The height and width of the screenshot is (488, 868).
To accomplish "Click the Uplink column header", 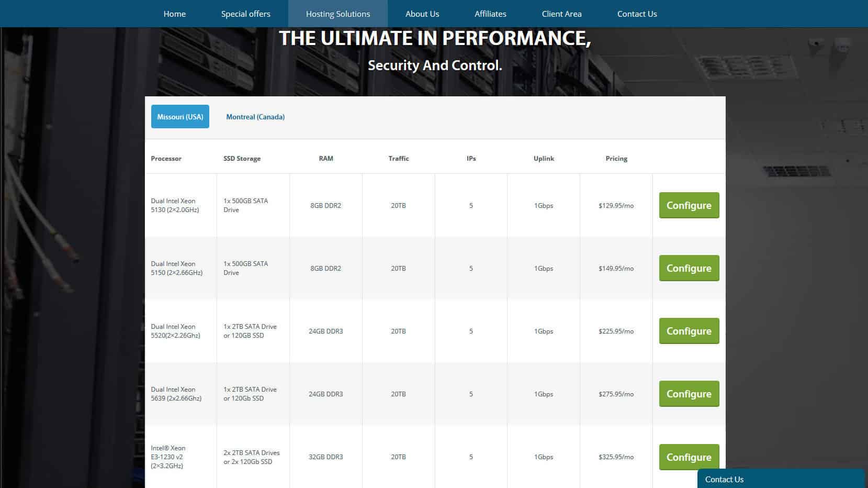I will click(x=544, y=159).
